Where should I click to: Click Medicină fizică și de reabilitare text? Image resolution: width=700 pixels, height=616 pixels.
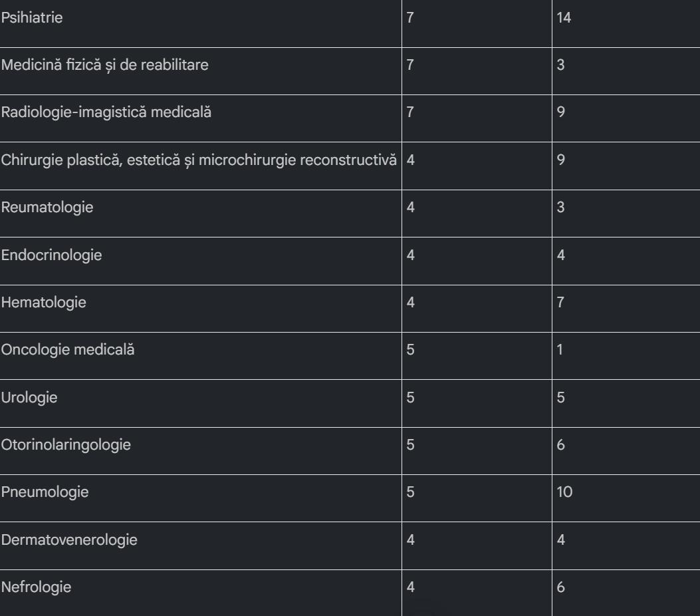[x=104, y=66]
